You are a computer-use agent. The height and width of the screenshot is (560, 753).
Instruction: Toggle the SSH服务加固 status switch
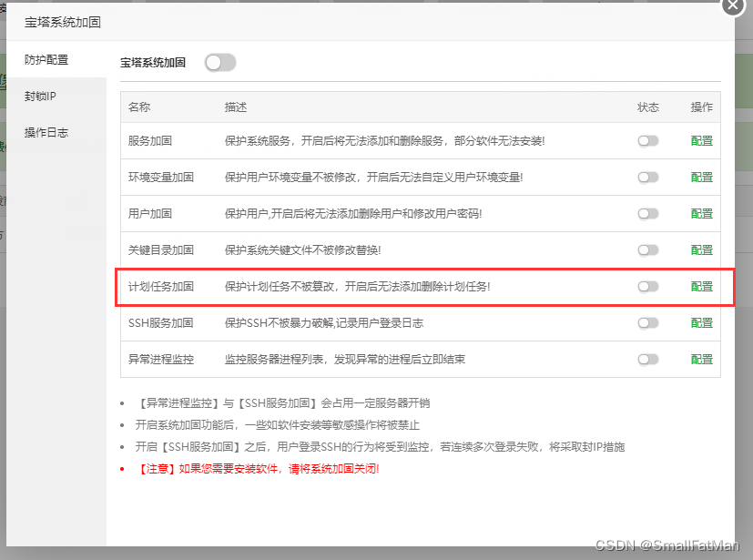coord(647,323)
